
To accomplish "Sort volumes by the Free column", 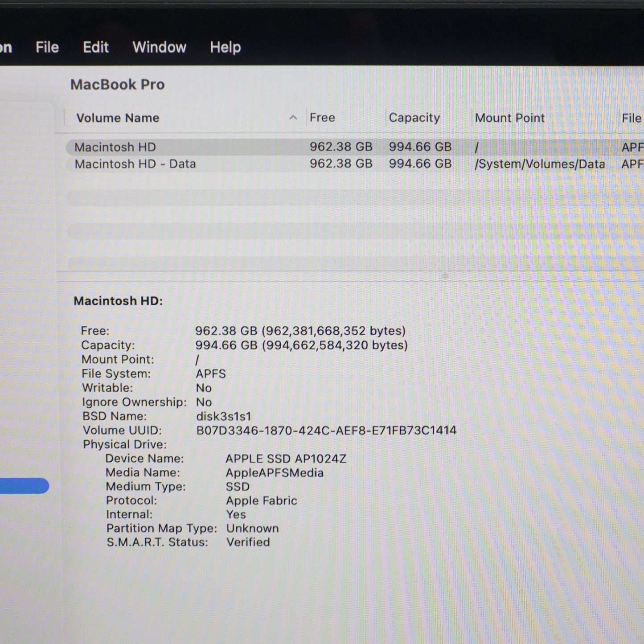I will (x=322, y=118).
